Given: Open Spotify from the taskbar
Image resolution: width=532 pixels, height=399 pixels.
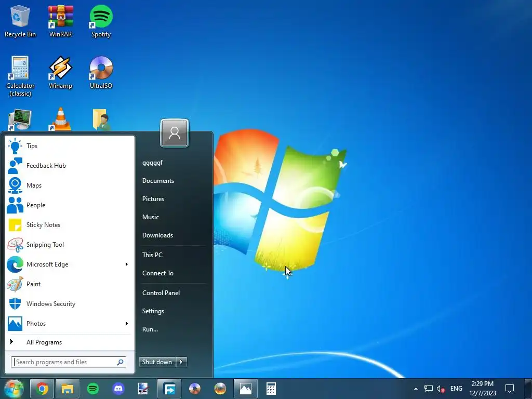Looking at the screenshot, I should click(x=93, y=389).
